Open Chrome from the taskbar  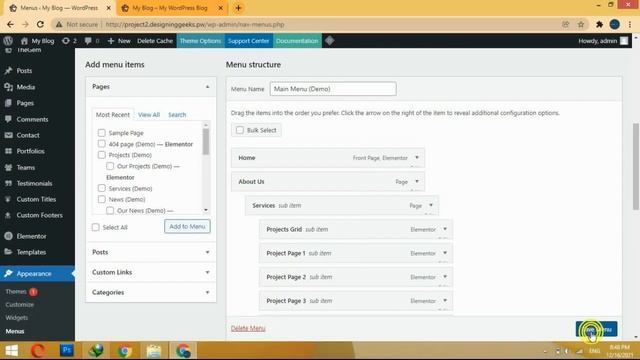pyautogui.click(x=124, y=351)
